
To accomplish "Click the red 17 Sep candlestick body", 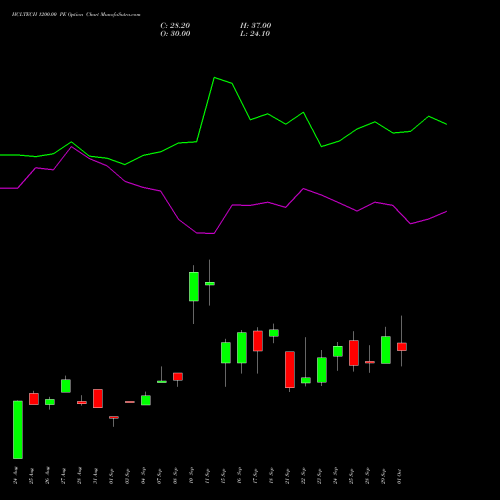I will tap(258, 341).
